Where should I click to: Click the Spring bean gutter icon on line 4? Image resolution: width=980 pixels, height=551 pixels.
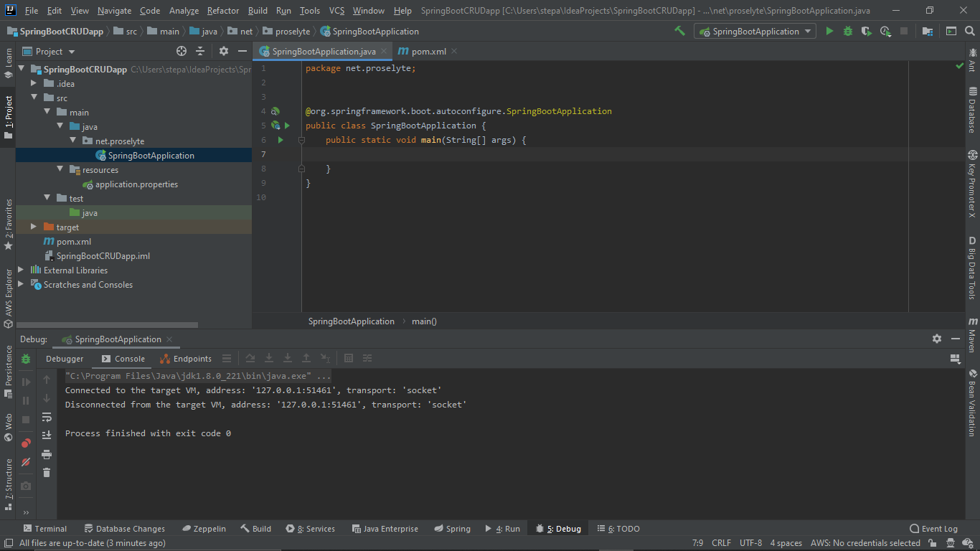tap(275, 111)
